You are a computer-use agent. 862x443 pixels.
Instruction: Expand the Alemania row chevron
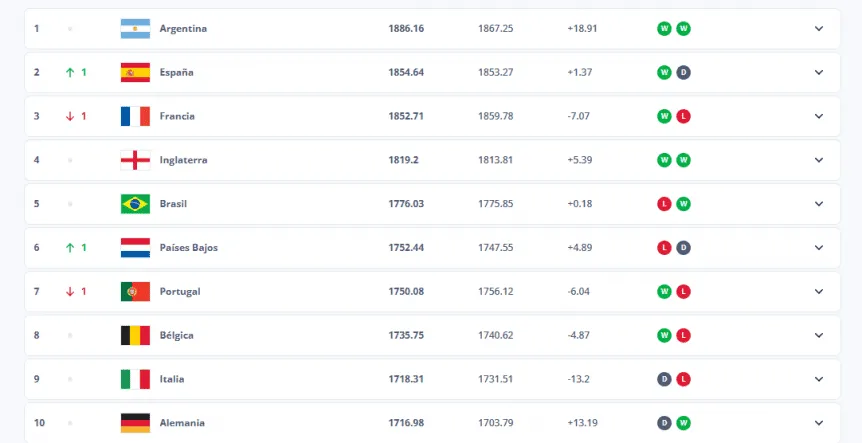coord(819,423)
